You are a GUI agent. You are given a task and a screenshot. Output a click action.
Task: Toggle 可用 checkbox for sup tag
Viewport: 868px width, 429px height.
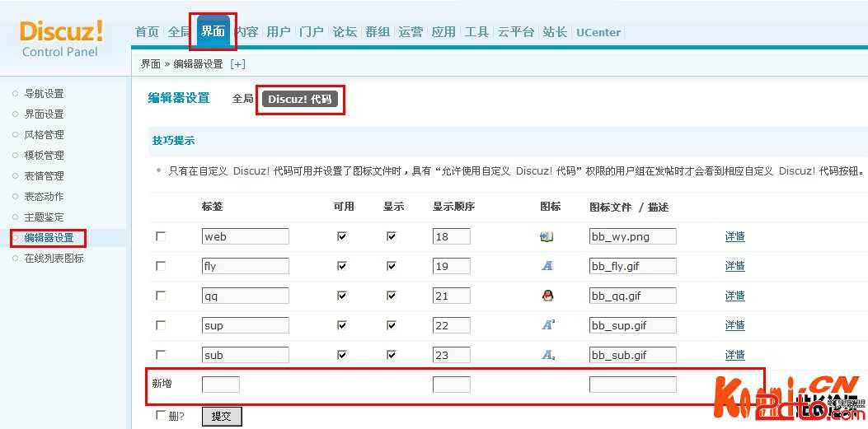pyautogui.click(x=341, y=325)
